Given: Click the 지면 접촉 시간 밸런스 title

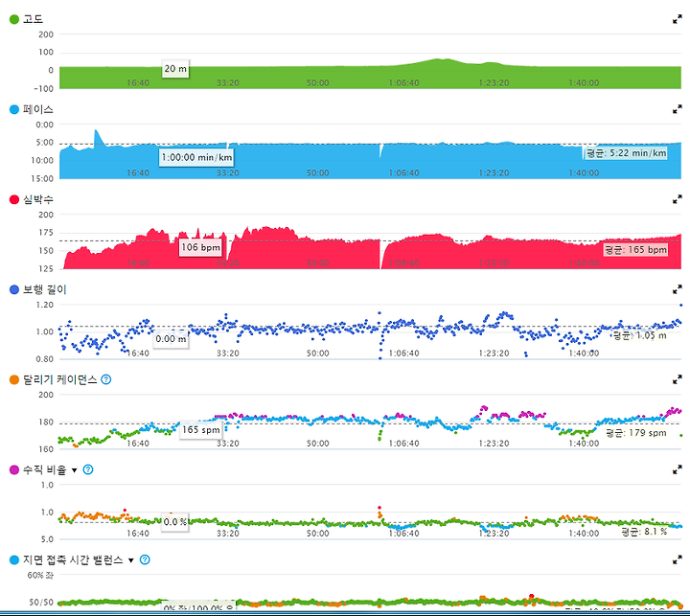Looking at the screenshot, I should tap(73, 559).
